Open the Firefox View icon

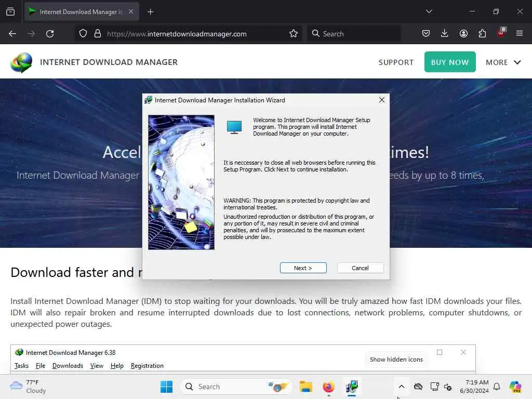[10, 12]
